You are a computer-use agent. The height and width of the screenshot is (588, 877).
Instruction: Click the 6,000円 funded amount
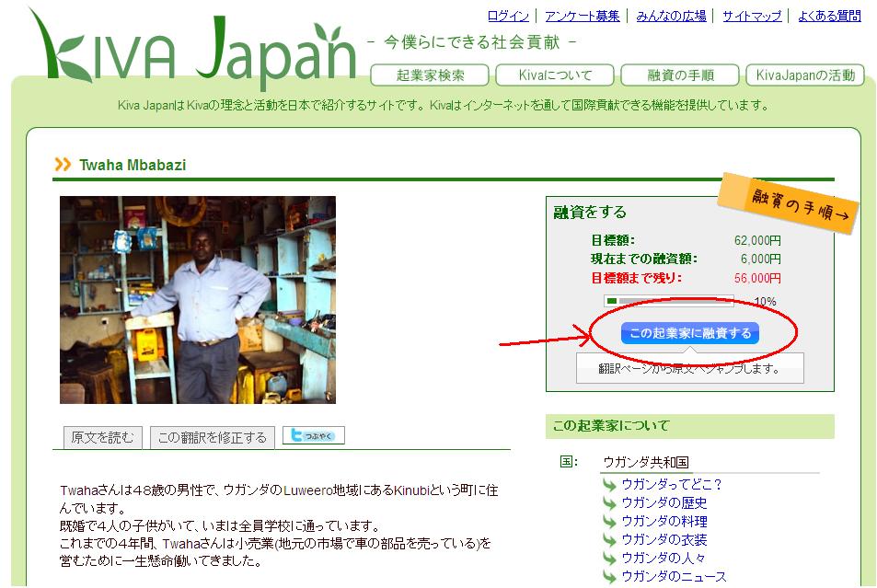(x=761, y=259)
